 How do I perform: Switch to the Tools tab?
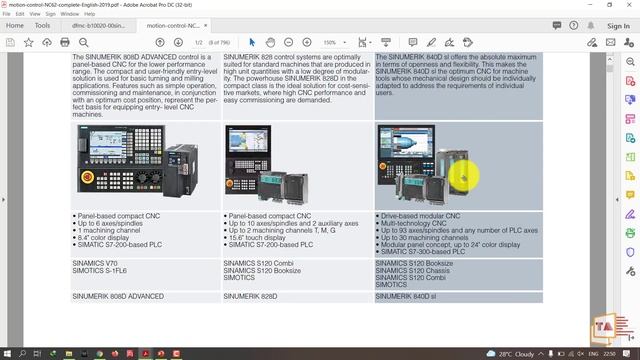42,25
